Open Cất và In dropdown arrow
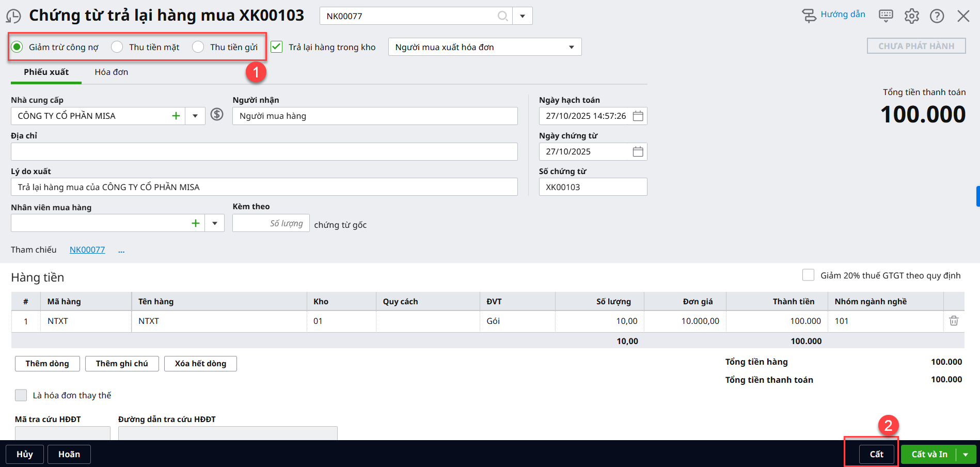Image resolution: width=980 pixels, height=467 pixels. [966, 455]
